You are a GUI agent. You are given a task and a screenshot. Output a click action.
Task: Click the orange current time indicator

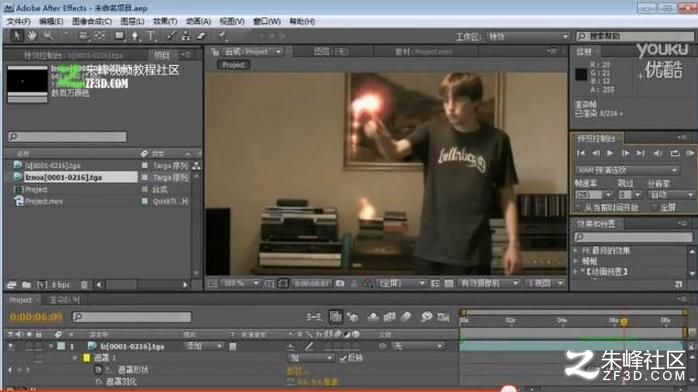pos(624,321)
